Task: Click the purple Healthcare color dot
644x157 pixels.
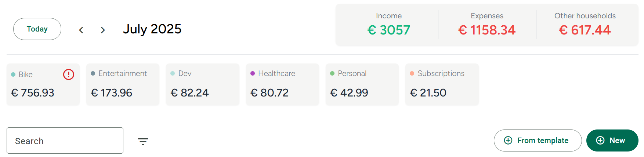Action: click(253, 73)
